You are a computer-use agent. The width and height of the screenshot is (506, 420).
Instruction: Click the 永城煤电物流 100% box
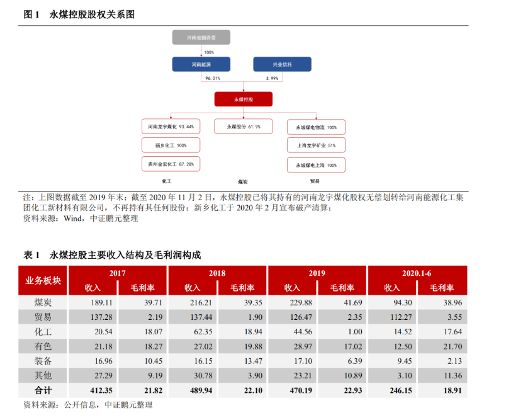pos(316,127)
